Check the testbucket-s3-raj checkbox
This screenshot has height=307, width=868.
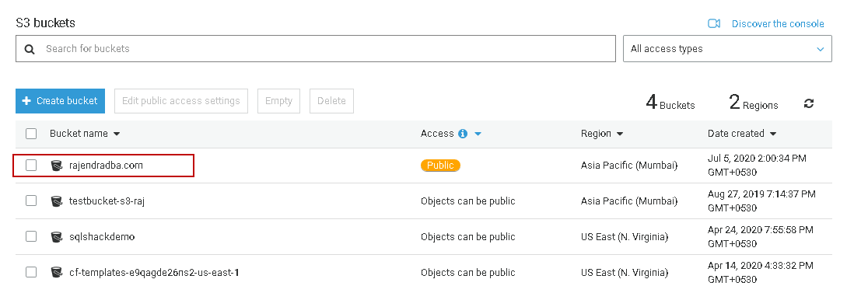pyautogui.click(x=31, y=201)
